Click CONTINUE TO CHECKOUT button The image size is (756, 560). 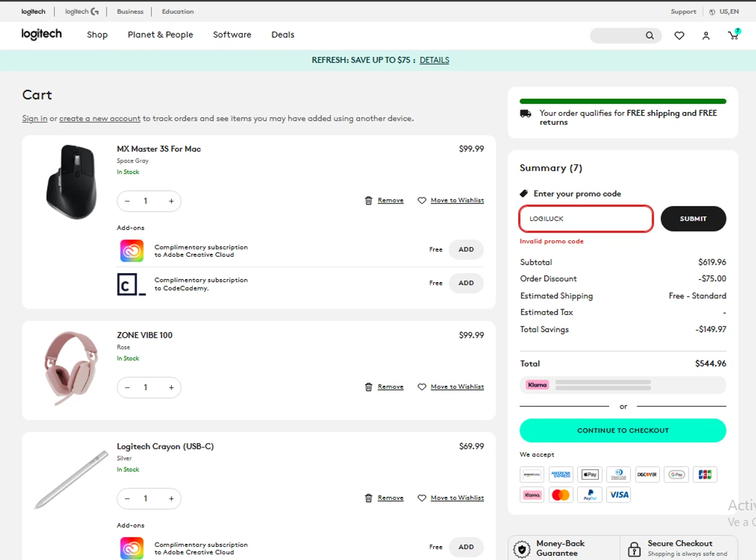623,431
